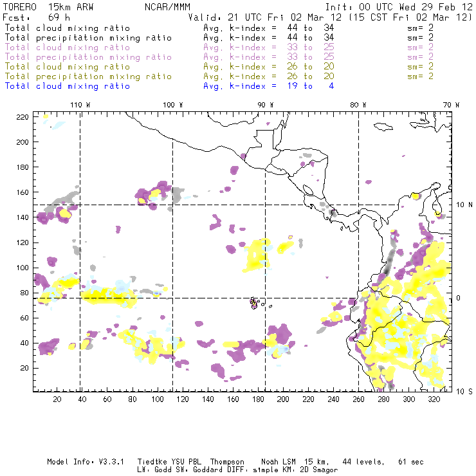Click blue 'Total cloud mixing ratio' legend entry
The image size is (476, 476).
tap(68, 86)
